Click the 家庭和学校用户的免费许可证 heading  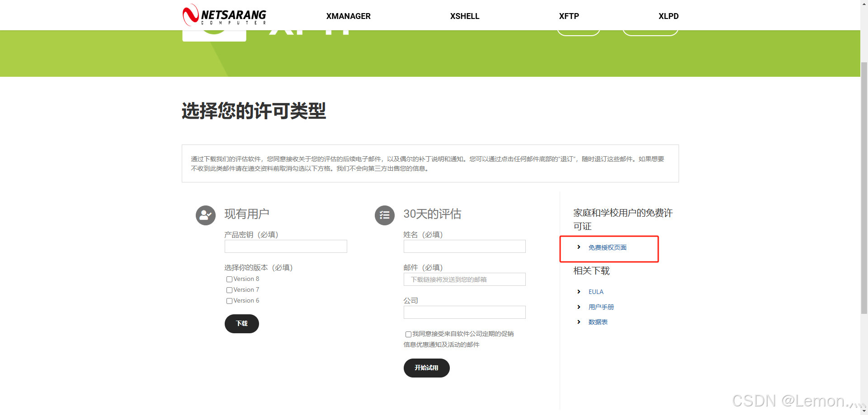click(623, 219)
